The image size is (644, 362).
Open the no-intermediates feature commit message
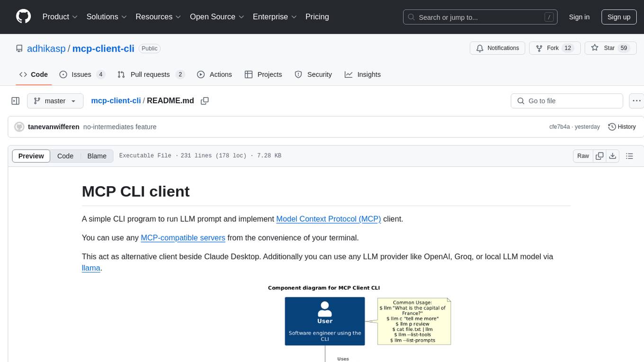point(120,127)
